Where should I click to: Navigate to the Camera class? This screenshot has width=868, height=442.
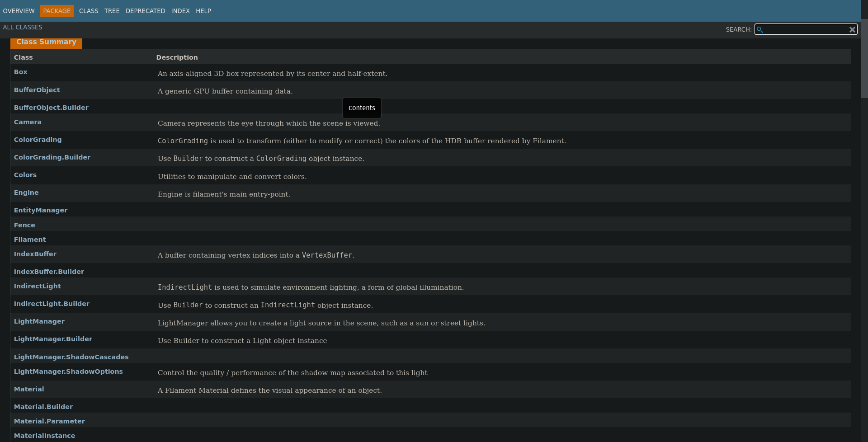(28, 122)
